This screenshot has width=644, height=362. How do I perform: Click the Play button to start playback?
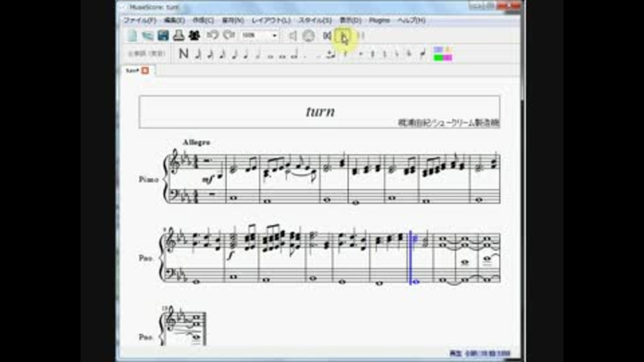343,37
